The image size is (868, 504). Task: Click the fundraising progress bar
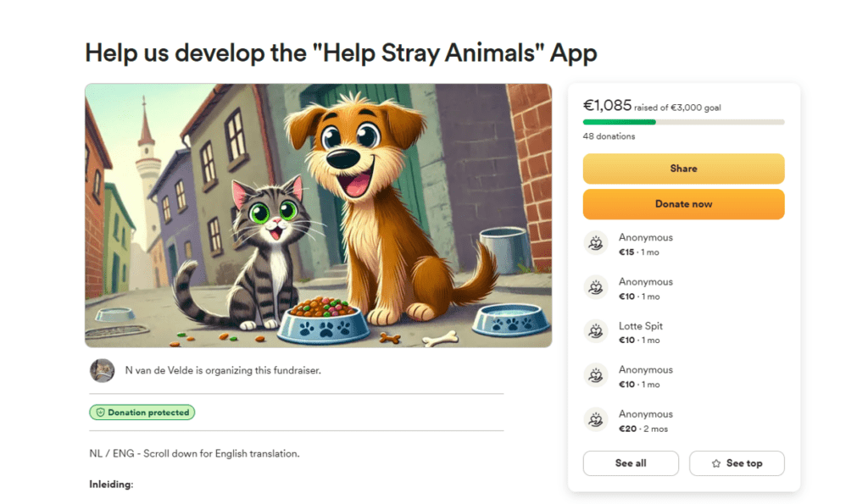pos(683,122)
